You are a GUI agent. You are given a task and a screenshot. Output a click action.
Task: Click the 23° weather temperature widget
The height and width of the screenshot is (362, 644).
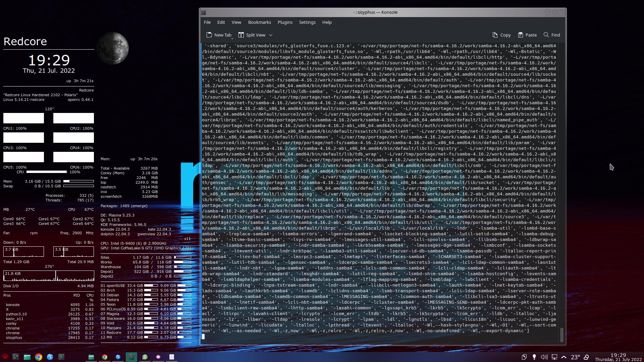click(x=576, y=357)
